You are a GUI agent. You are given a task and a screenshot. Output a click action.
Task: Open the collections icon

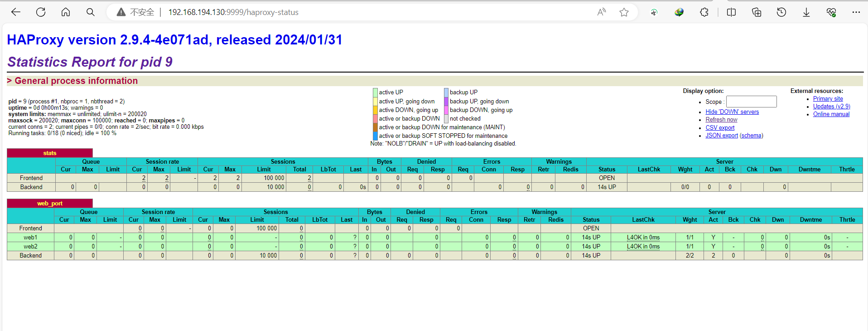pyautogui.click(x=757, y=12)
